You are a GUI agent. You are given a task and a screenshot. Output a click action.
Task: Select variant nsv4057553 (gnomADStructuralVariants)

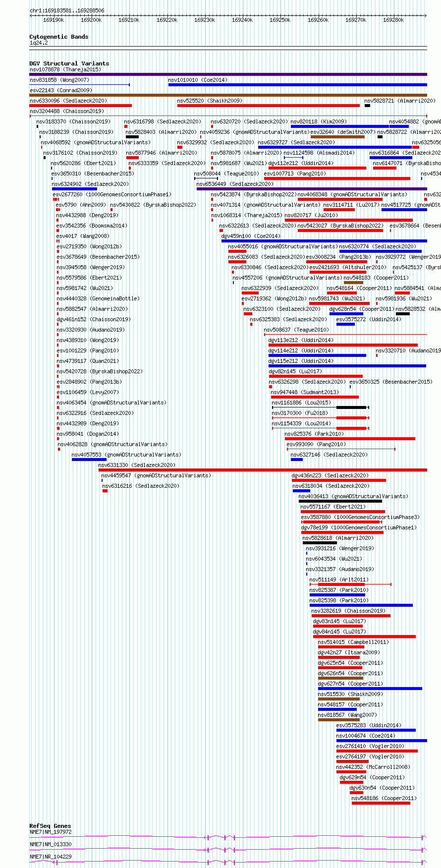tap(126, 455)
